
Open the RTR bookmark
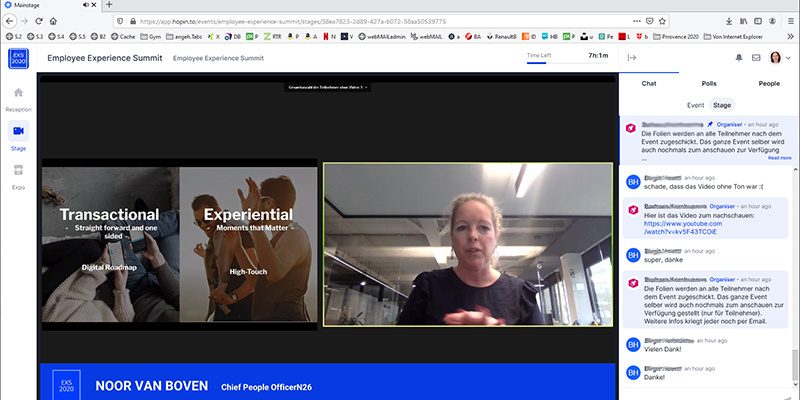click(272, 37)
